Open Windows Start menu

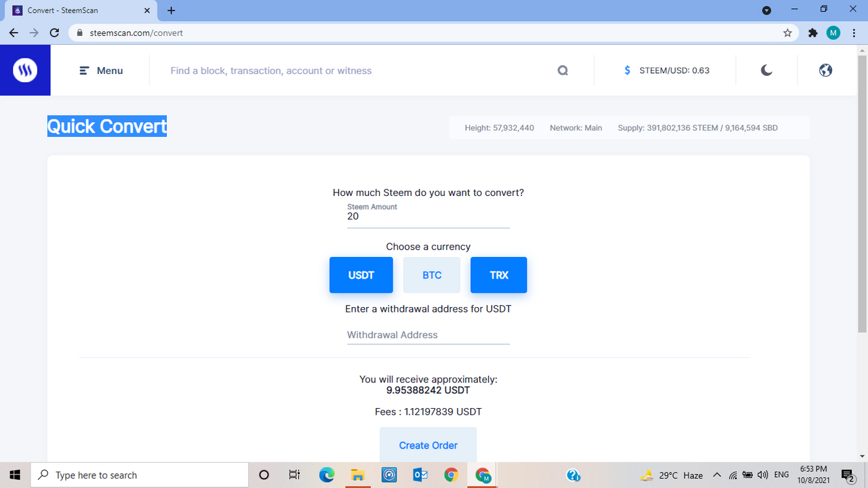coord(14,475)
